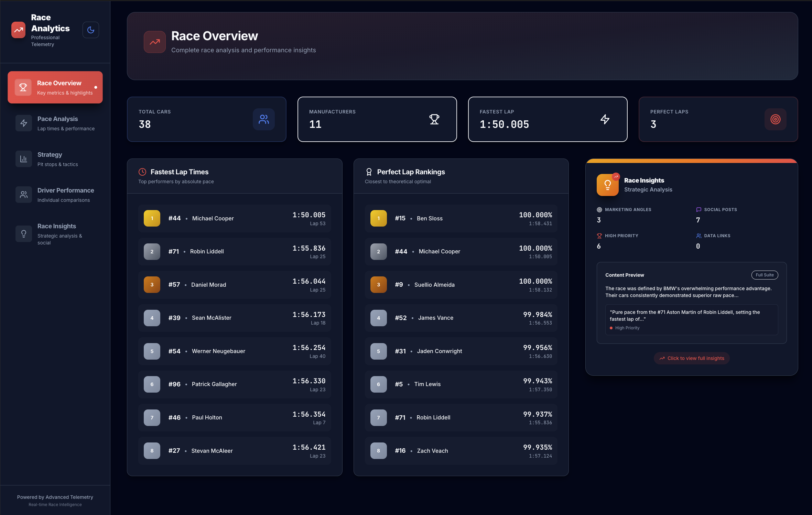
Task: Select Ben Sloss perfect lap row
Action: 461,218
